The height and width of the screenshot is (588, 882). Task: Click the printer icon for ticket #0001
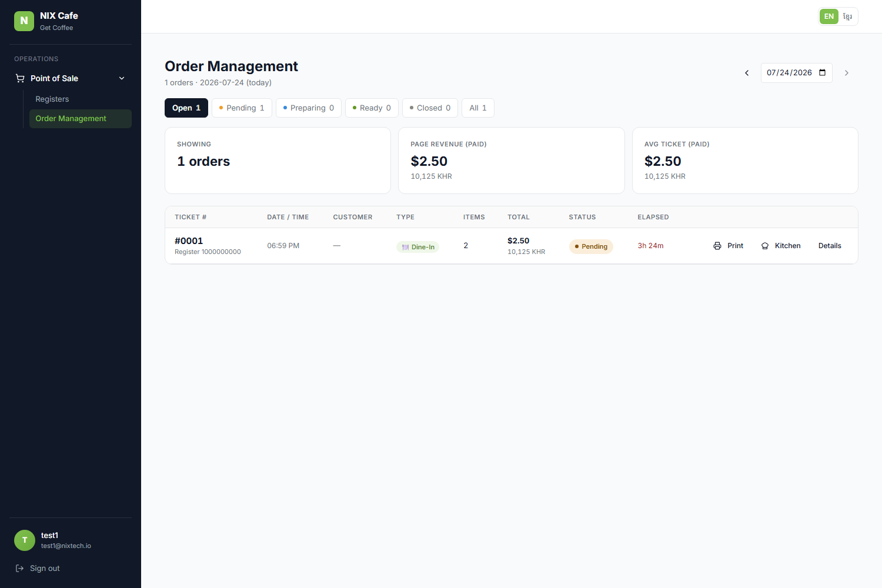[717, 246]
